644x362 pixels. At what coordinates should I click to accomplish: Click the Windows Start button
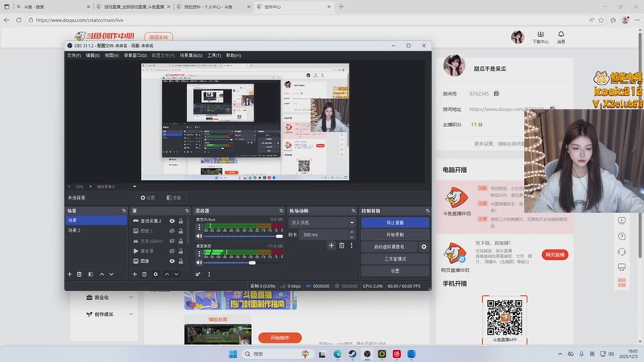[x=233, y=354]
